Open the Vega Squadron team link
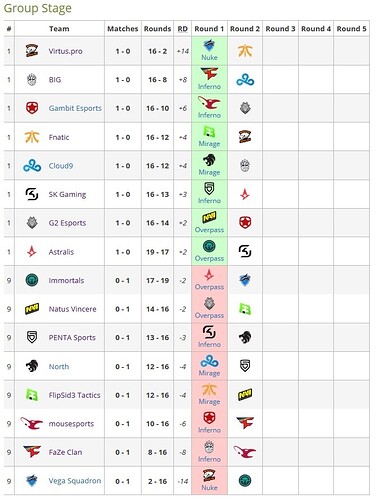The height and width of the screenshot is (499, 377). click(x=75, y=481)
